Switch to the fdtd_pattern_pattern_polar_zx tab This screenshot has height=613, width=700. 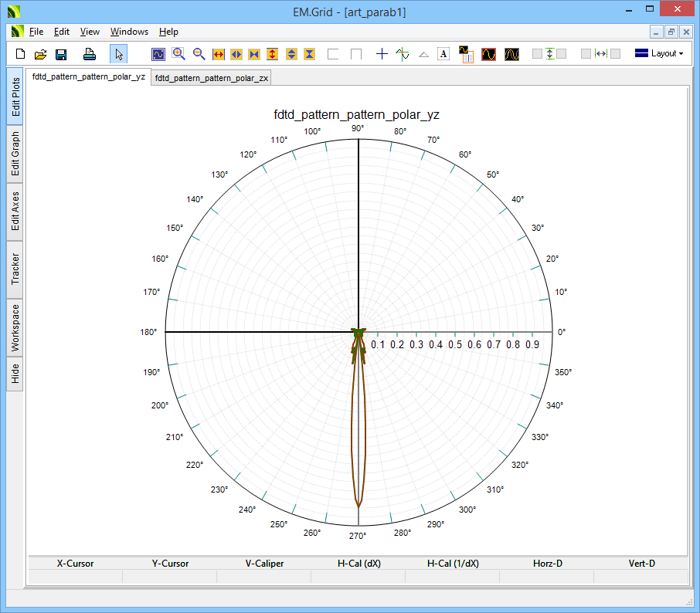(212, 78)
